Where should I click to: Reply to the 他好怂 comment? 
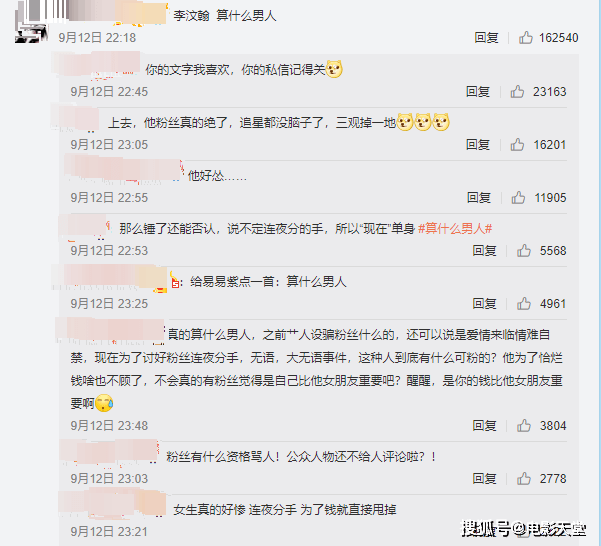[x=479, y=198]
